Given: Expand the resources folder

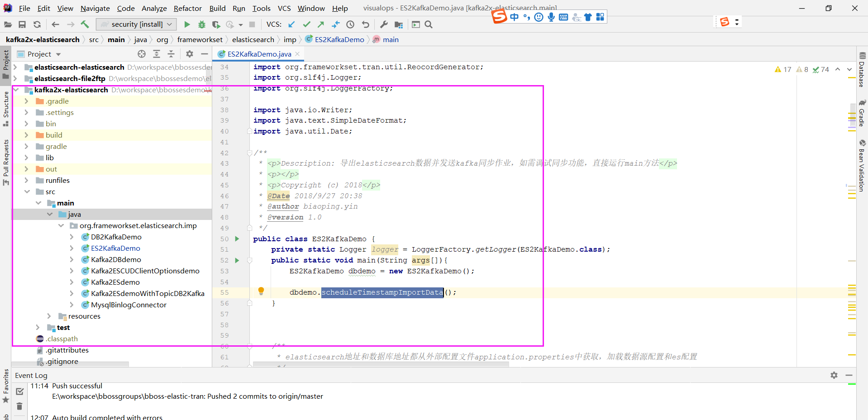Looking at the screenshot, I should click(49, 316).
